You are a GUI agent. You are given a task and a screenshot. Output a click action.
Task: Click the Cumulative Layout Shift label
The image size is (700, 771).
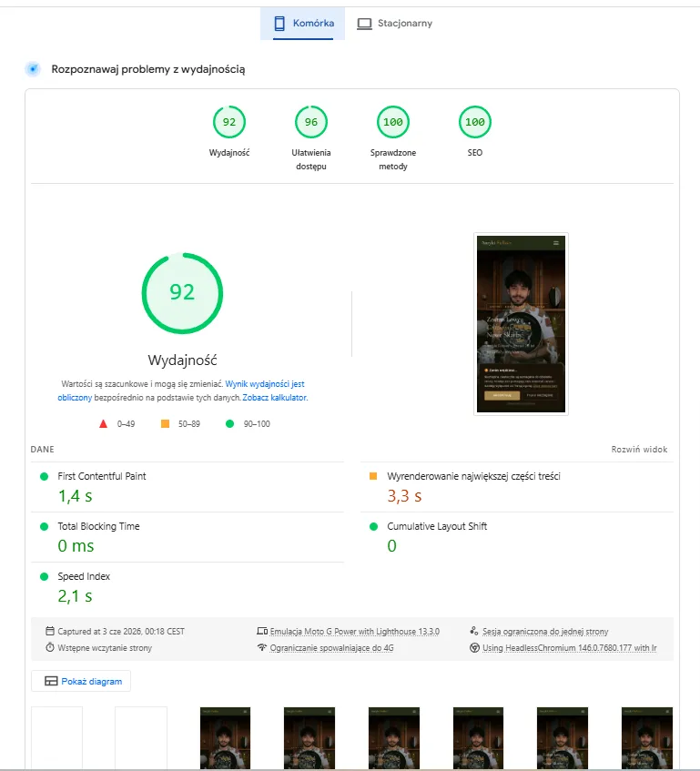(437, 526)
